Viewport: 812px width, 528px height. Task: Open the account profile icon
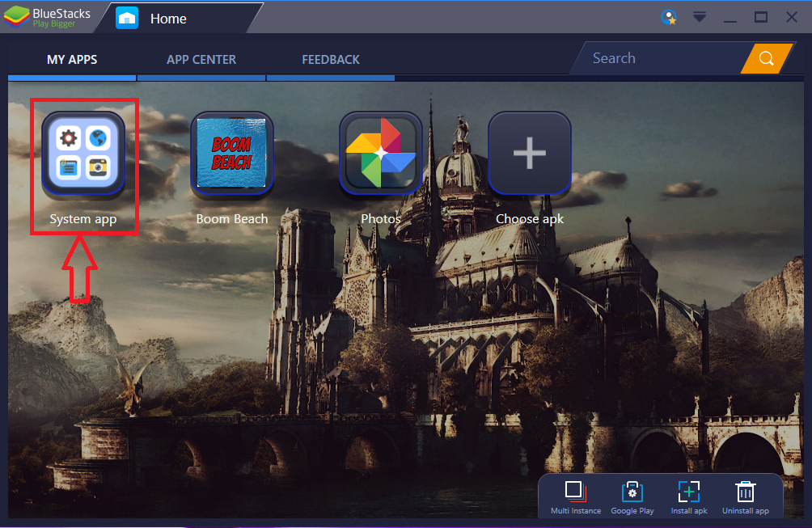click(x=669, y=18)
